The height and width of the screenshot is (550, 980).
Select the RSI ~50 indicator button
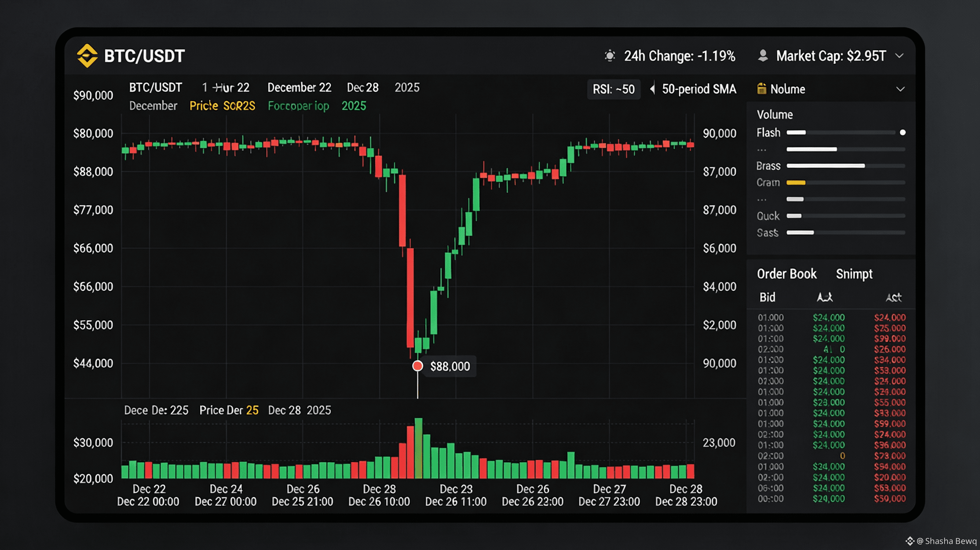613,89
